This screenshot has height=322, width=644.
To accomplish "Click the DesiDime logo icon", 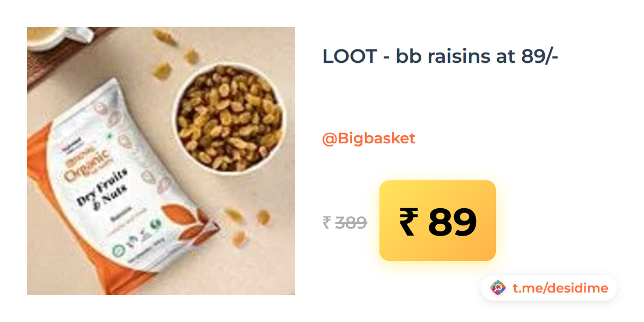I will point(499,288).
